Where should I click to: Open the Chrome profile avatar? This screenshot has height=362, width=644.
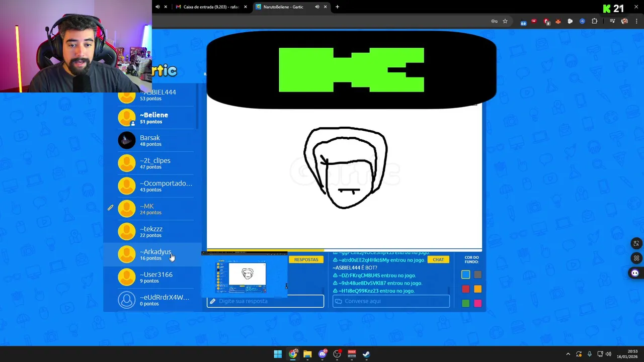click(624, 21)
